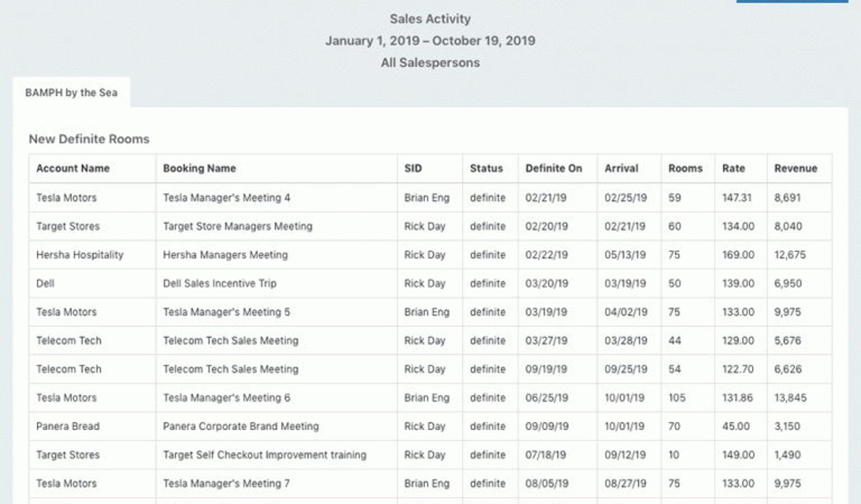Click arrival date 05/13/19
This screenshot has width=861, height=504.
[x=625, y=255]
